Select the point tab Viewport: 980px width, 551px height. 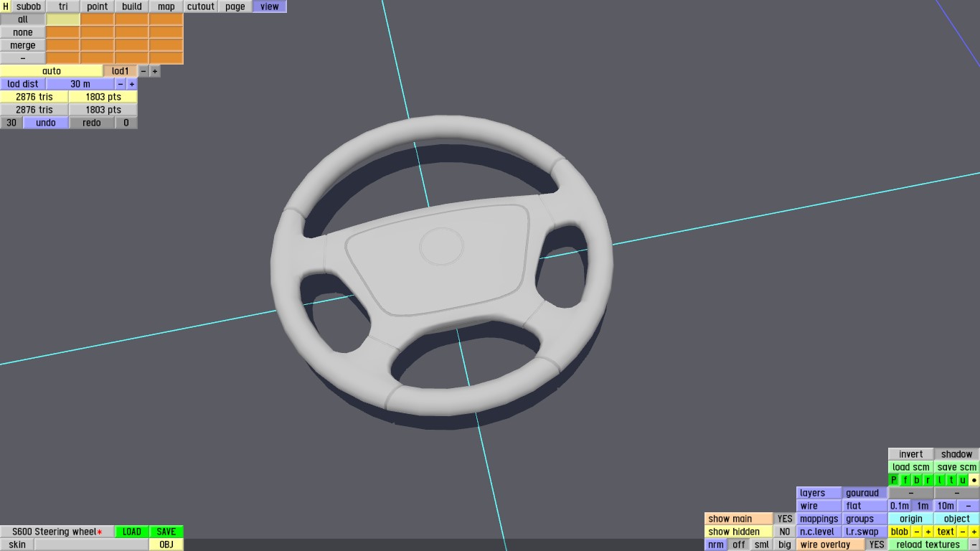98,6
